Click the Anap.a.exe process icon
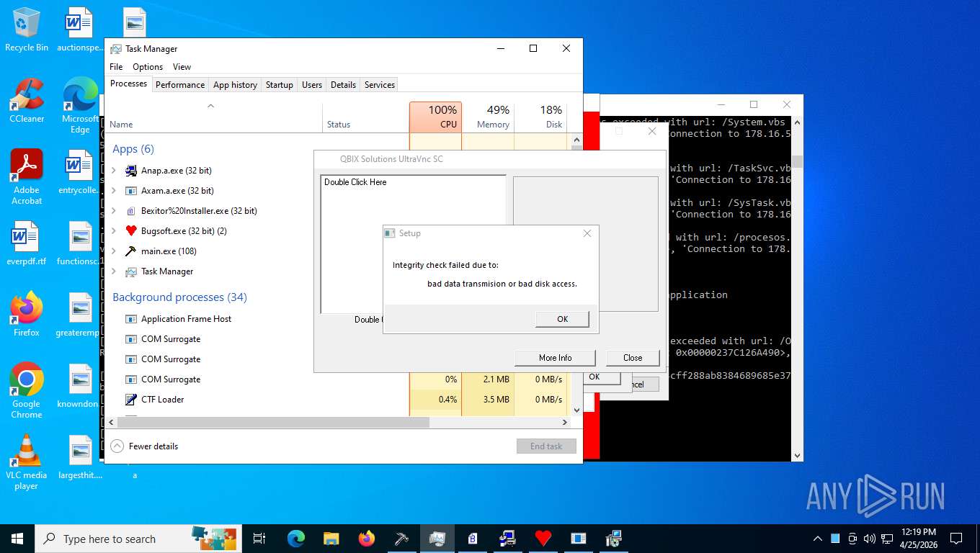980x553 pixels. tap(131, 171)
